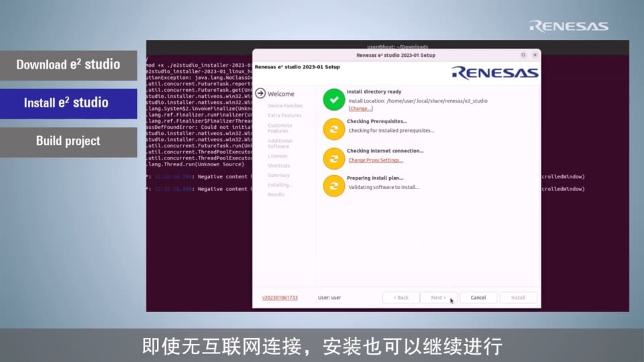Image resolution: width=644 pixels, height=362 pixels.
Task: Click the Renesas logo in the top-right corner
Action: (568, 26)
